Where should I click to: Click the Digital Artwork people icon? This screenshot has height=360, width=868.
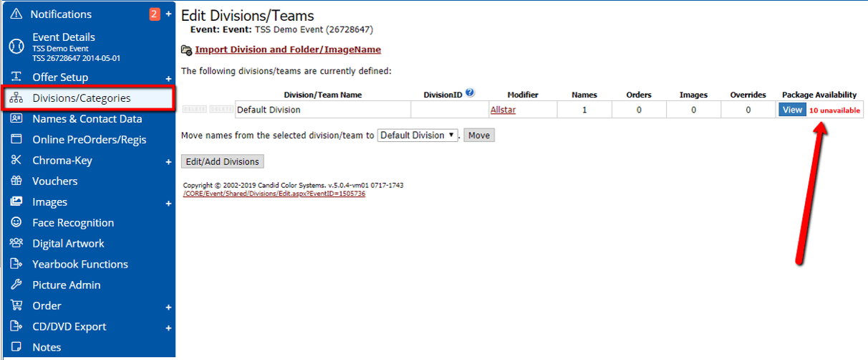click(x=16, y=244)
